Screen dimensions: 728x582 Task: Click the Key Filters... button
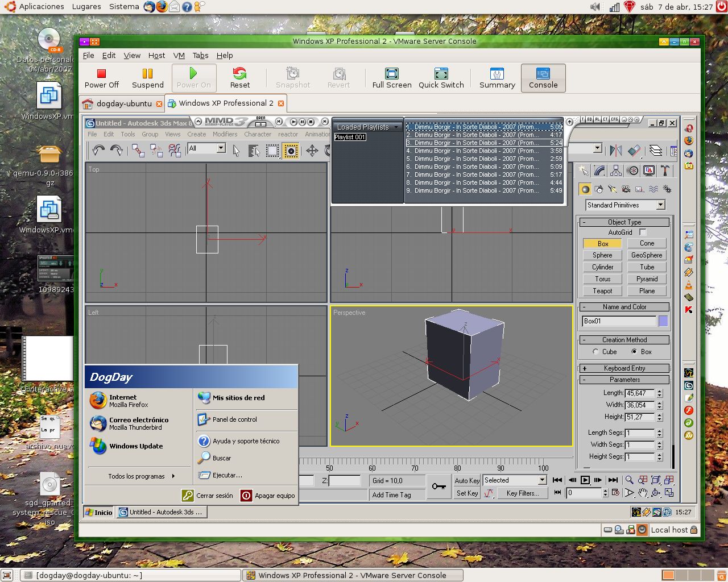coord(523,493)
